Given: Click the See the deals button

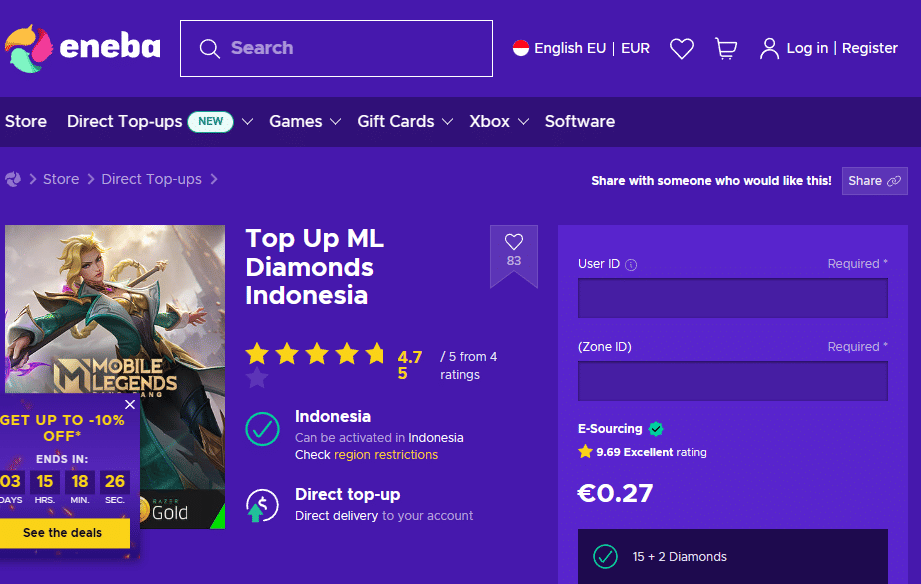Looking at the screenshot, I should [63, 533].
